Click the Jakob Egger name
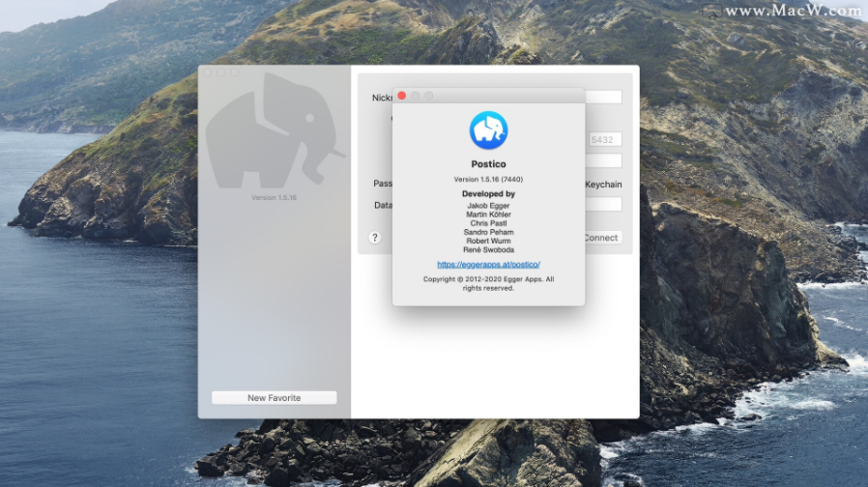Screen dimensions: 868x487 tap(488, 205)
